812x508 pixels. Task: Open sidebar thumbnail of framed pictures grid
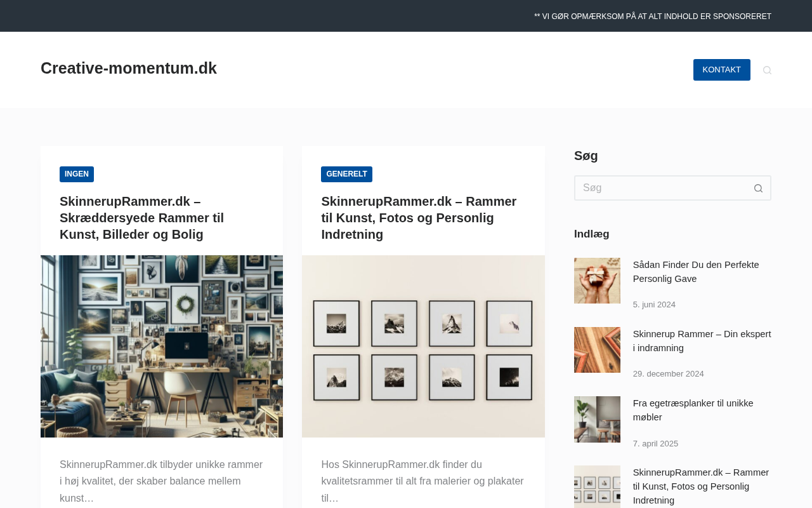tap(597, 487)
